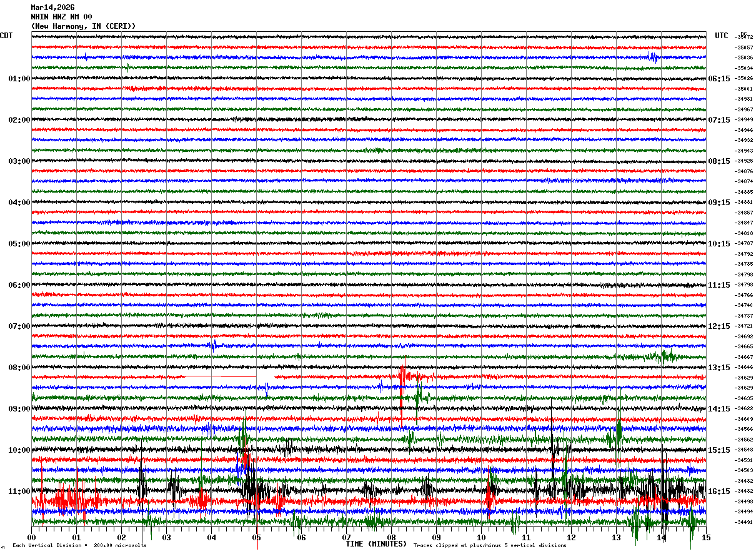Viewport: 756px width, 554px height.
Task: Click the 10:15 UTC time label
Action: [x=719, y=244]
